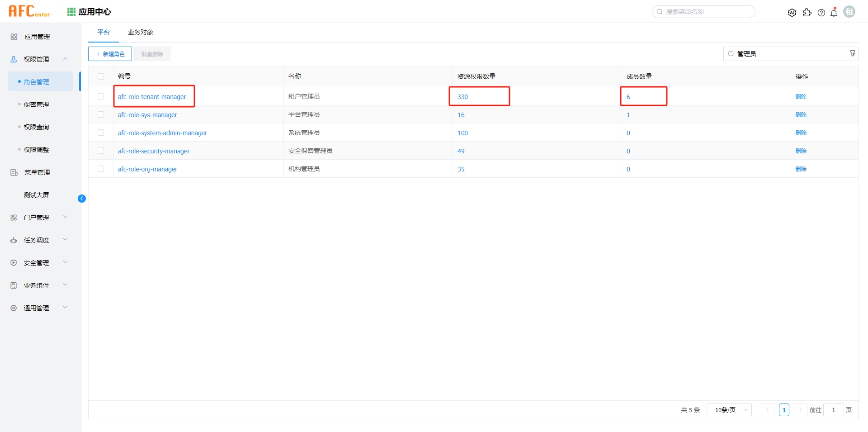This screenshot has width=868, height=432.
Task: Click the 搜索菜单名称 search field
Action: point(703,12)
